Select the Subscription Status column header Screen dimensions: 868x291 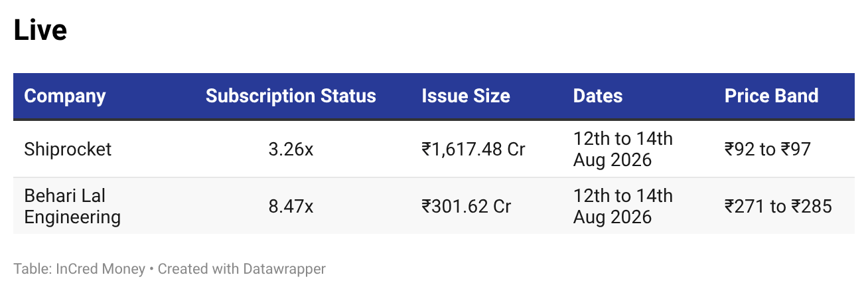tap(291, 96)
